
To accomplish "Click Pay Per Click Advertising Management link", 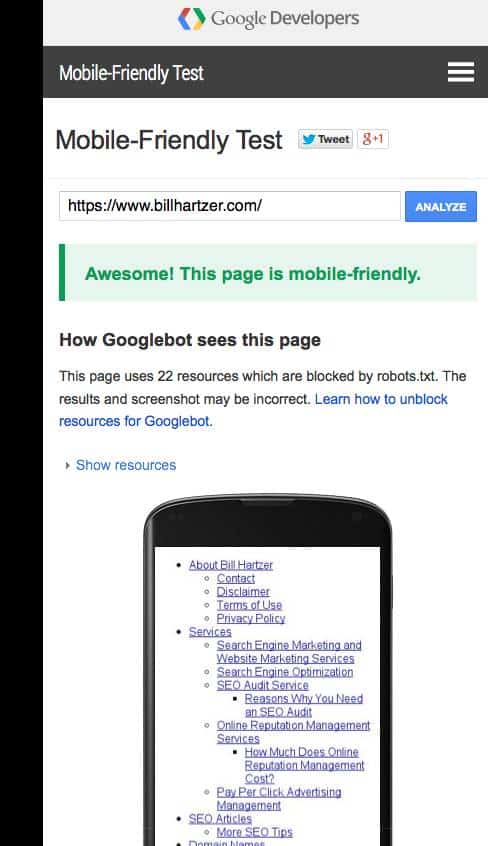I will 279,799.
